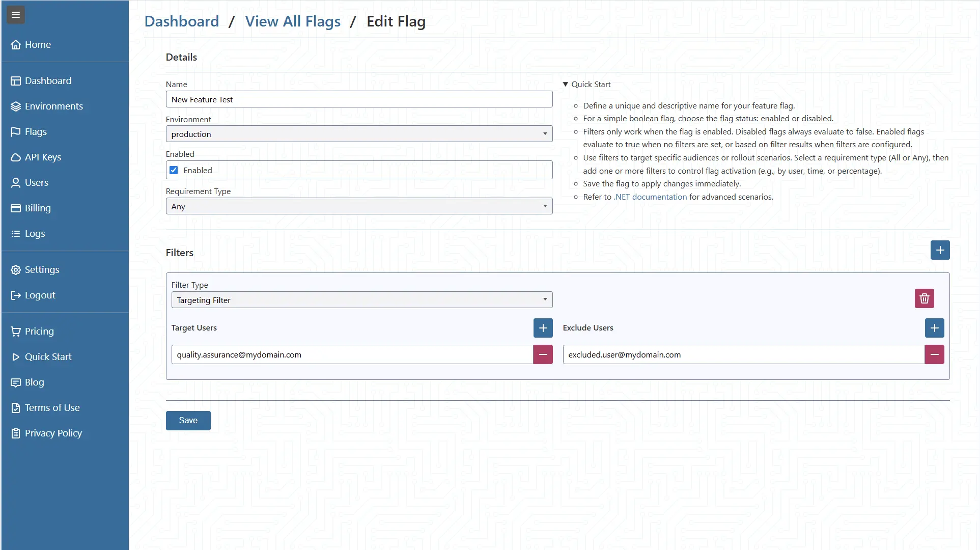This screenshot has height=550, width=980.
Task: Click the Settings gear icon
Action: click(16, 270)
